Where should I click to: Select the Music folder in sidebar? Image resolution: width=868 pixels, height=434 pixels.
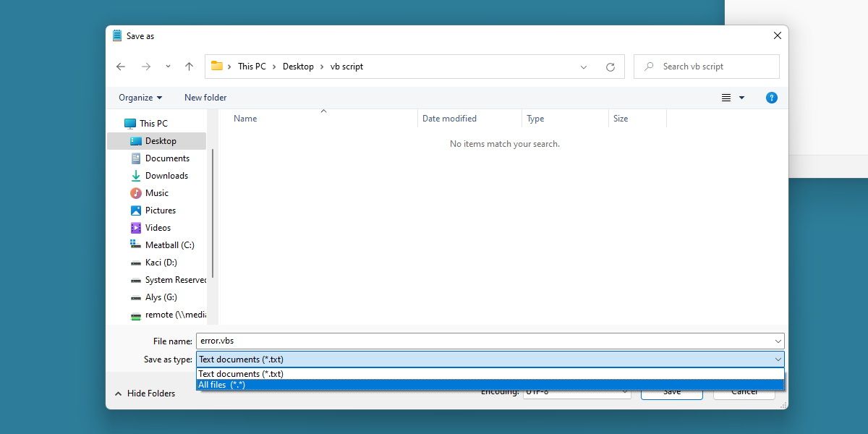(x=156, y=193)
